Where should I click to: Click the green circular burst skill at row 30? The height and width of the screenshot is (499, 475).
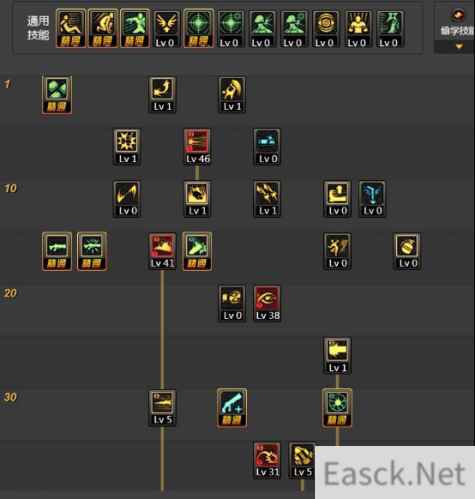[x=337, y=407]
